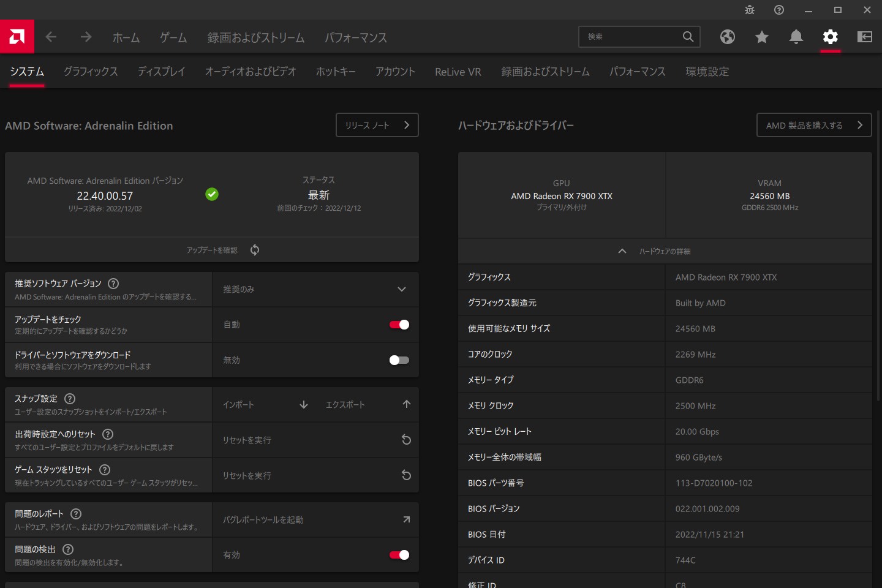The image size is (882, 588).
Task: Toggle the sidebar panel icon
Action: point(865,37)
